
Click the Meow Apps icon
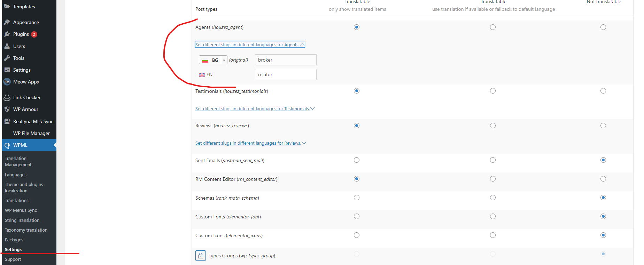(7, 82)
